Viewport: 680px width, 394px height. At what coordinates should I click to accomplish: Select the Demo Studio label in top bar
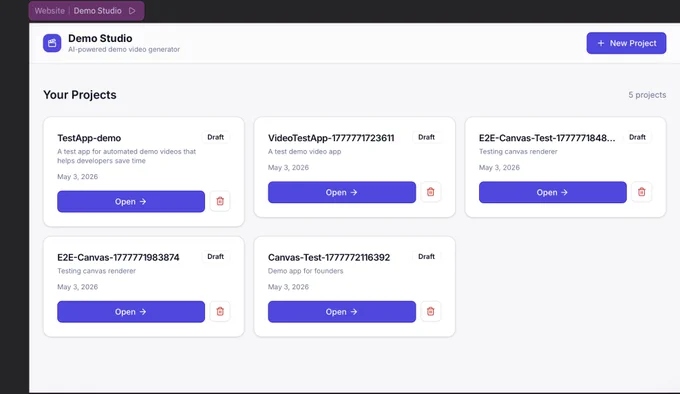[98, 11]
